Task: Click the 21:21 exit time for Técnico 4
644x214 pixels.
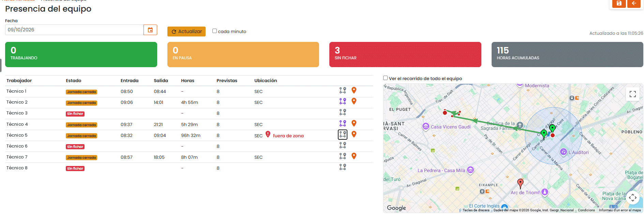Action: tap(158, 124)
